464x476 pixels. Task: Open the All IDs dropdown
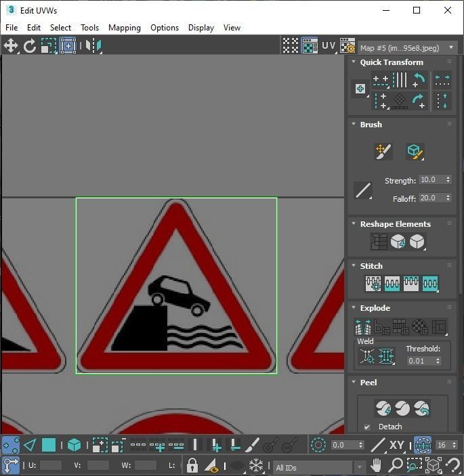pyautogui.click(x=319, y=467)
